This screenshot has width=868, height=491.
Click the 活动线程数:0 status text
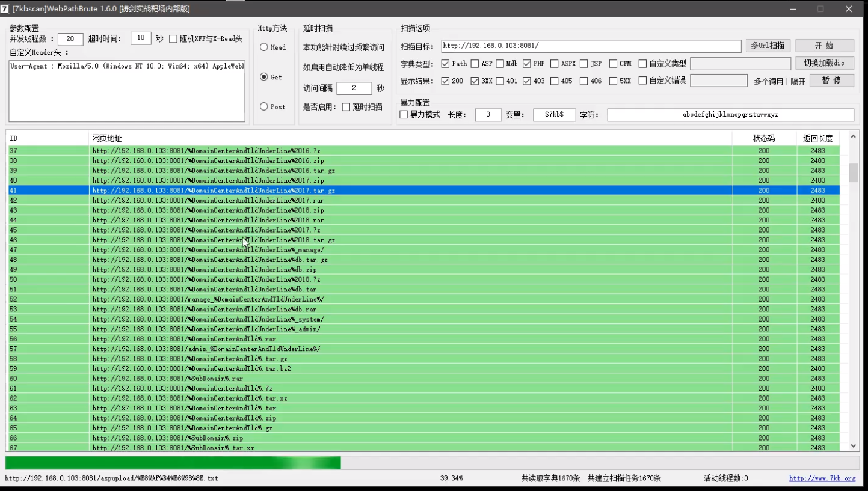(x=725, y=478)
